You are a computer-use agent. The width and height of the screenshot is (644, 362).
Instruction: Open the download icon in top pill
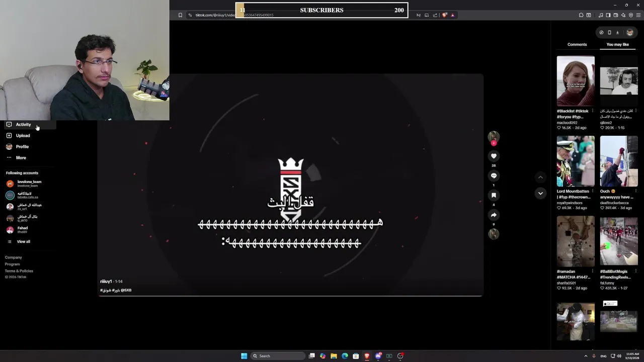pos(617,33)
